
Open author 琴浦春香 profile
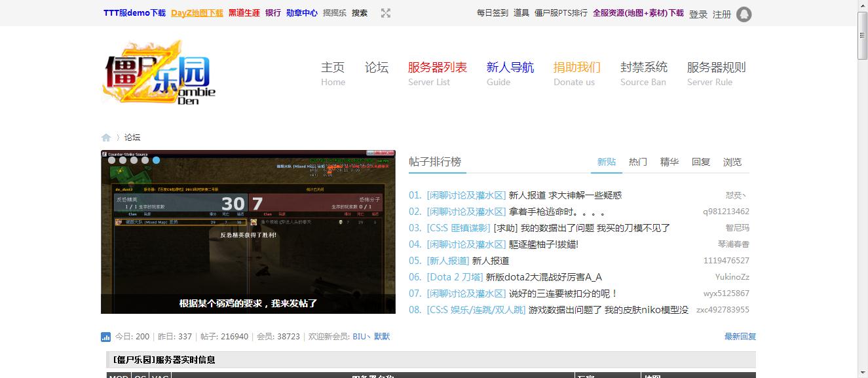pyautogui.click(x=734, y=244)
